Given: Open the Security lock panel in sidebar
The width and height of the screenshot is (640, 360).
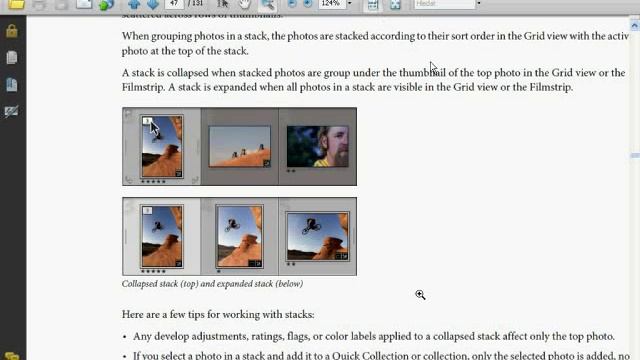Looking at the screenshot, I should [12, 31].
